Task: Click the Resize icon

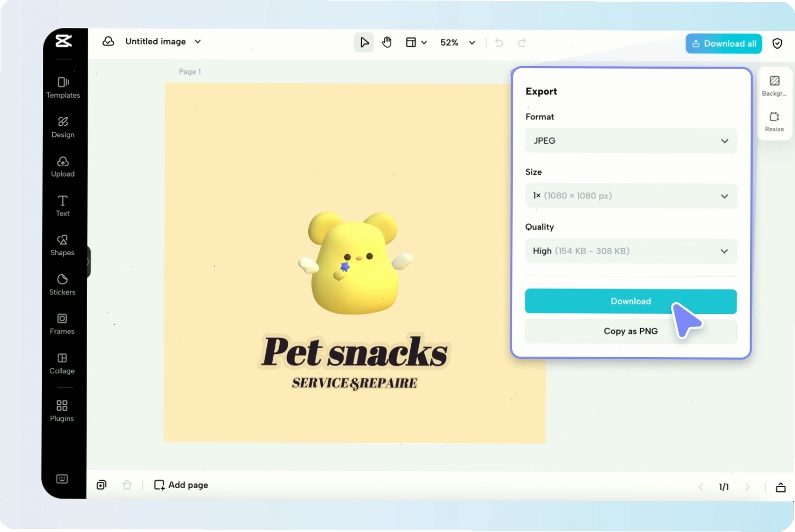Action: click(774, 122)
